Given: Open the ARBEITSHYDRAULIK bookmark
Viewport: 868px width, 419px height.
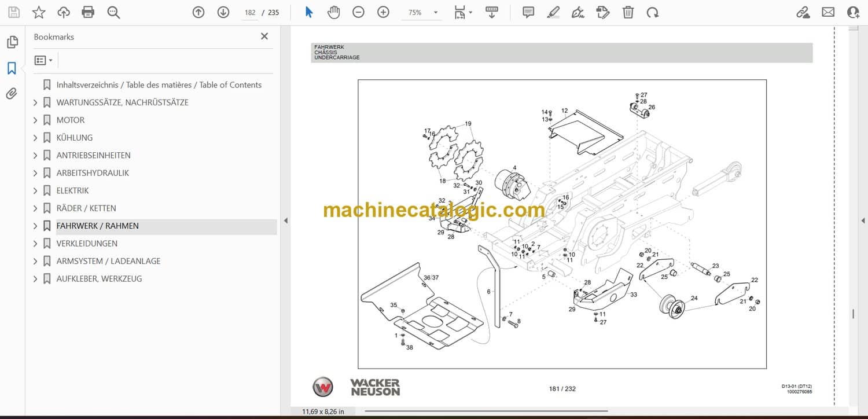Looking at the screenshot, I should tap(93, 173).
